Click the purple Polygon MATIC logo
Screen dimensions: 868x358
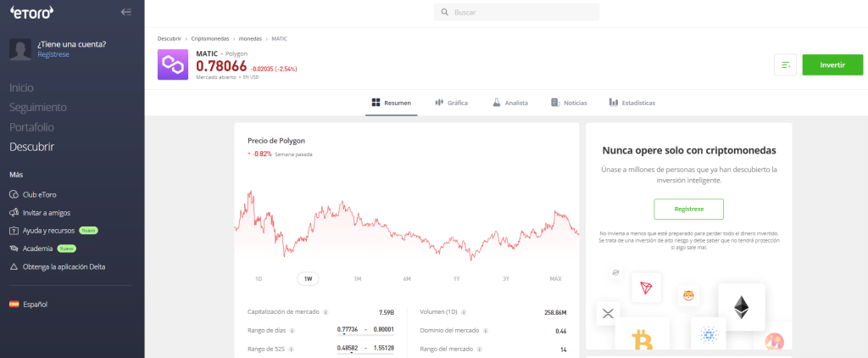coord(173,64)
